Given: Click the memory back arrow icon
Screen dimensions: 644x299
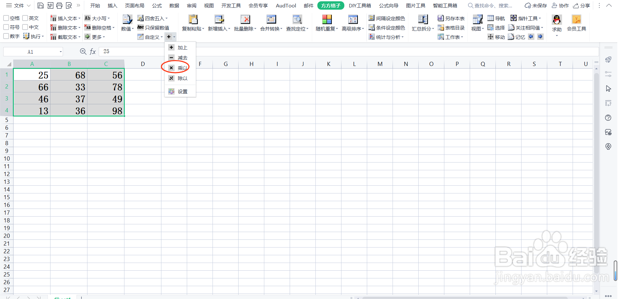Looking at the screenshot, I should [531, 37].
